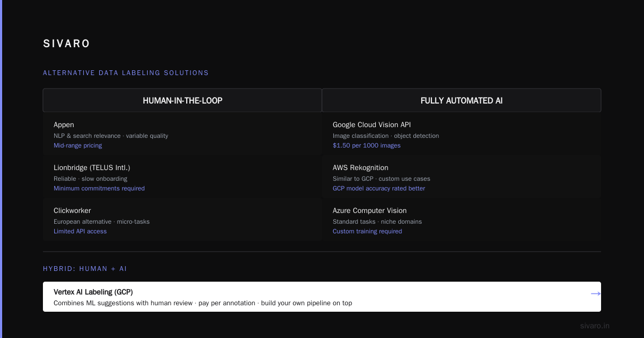Click 'European alternative · micro-tasks' description
The width and height of the screenshot is (644, 338).
102,222
